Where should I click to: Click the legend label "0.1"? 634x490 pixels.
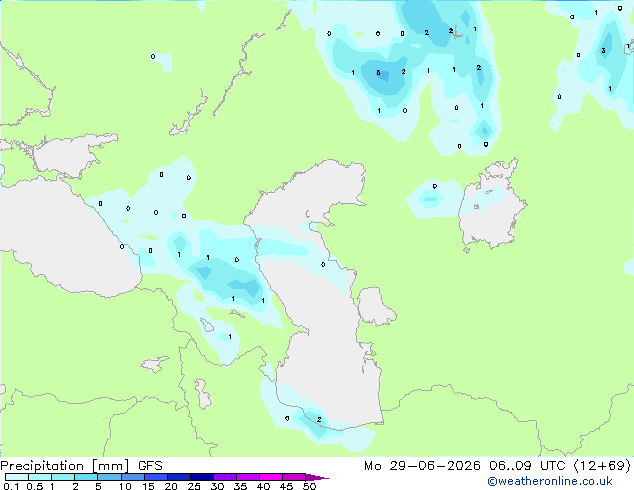(11, 486)
